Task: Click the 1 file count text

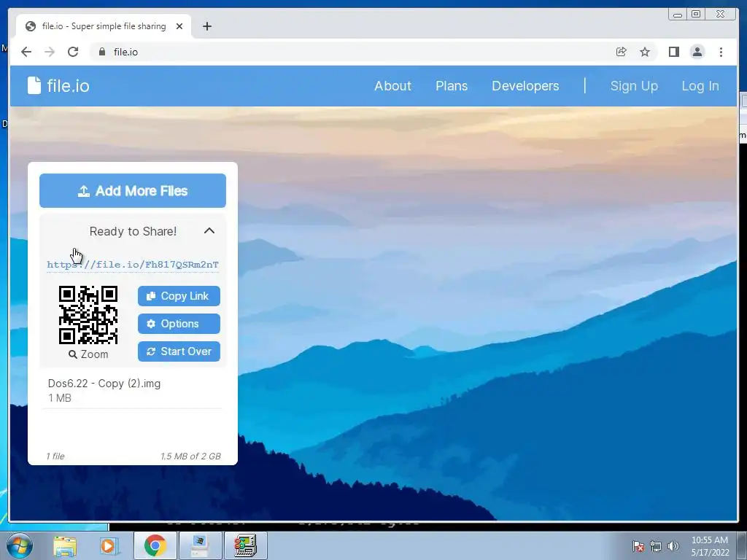Action: point(55,456)
